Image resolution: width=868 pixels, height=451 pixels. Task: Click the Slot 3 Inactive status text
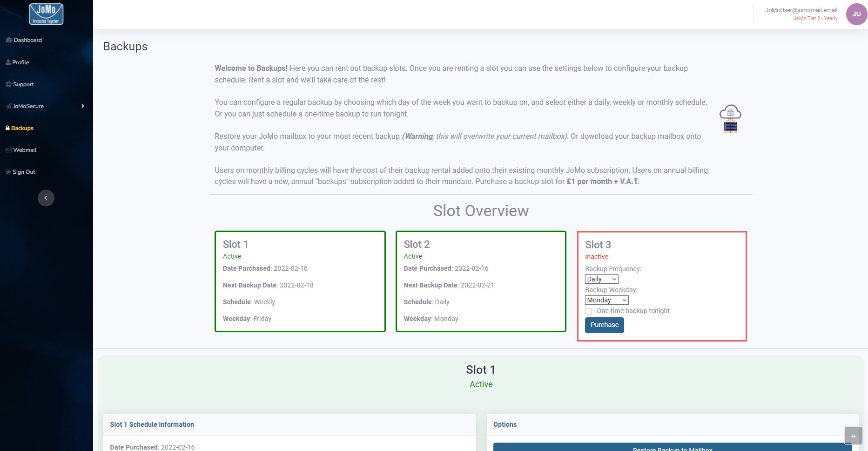tap(597, 257)
